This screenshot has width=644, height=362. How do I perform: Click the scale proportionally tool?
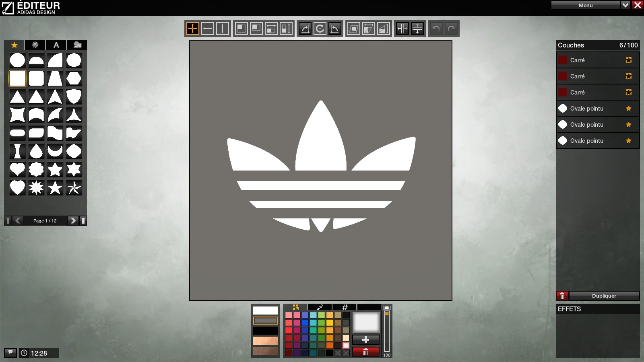pos(242,29)
